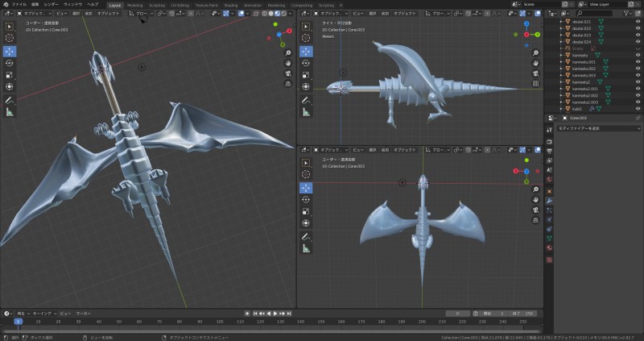
Task: Switch perspective/orthographic in left viewport
Action: pyautogui.click(x=287, y=84)
